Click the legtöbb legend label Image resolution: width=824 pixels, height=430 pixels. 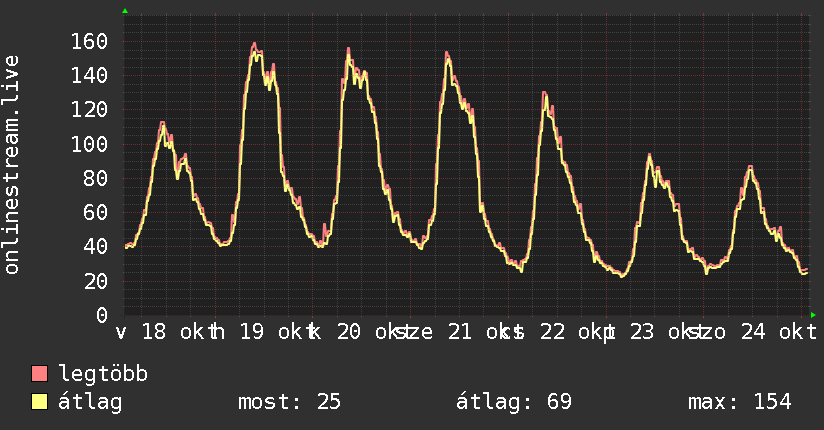[x=103, y=374]
